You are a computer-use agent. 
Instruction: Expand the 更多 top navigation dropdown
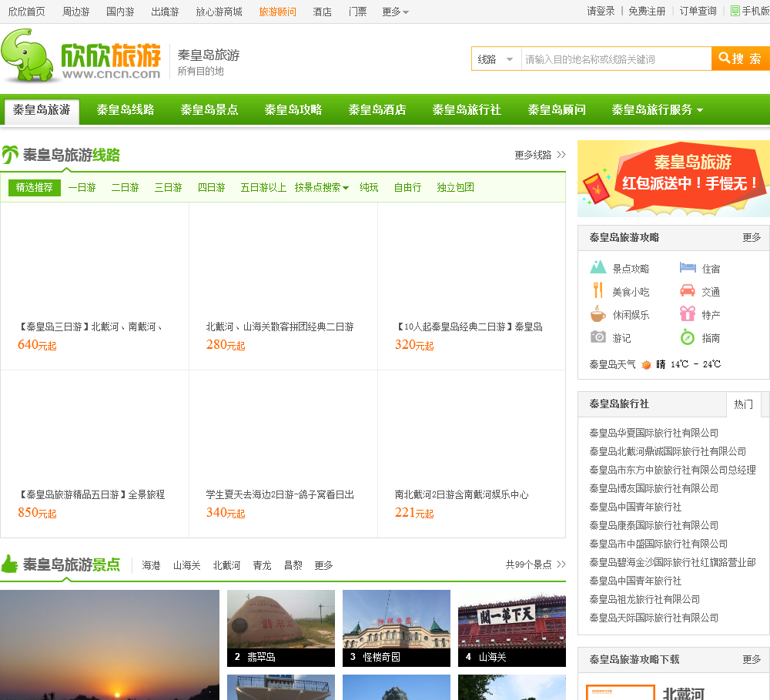point(395,12)
